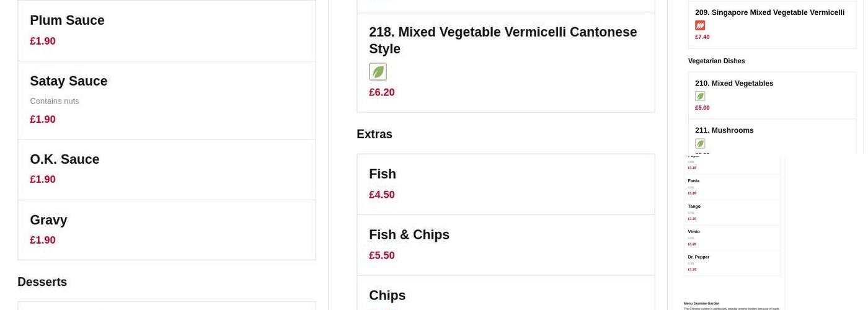The image size is (868, 310).
Task: Click the leaf icon under 210. Mixed Vegetables
Action: pyautogui.click(x=700, y=96)
